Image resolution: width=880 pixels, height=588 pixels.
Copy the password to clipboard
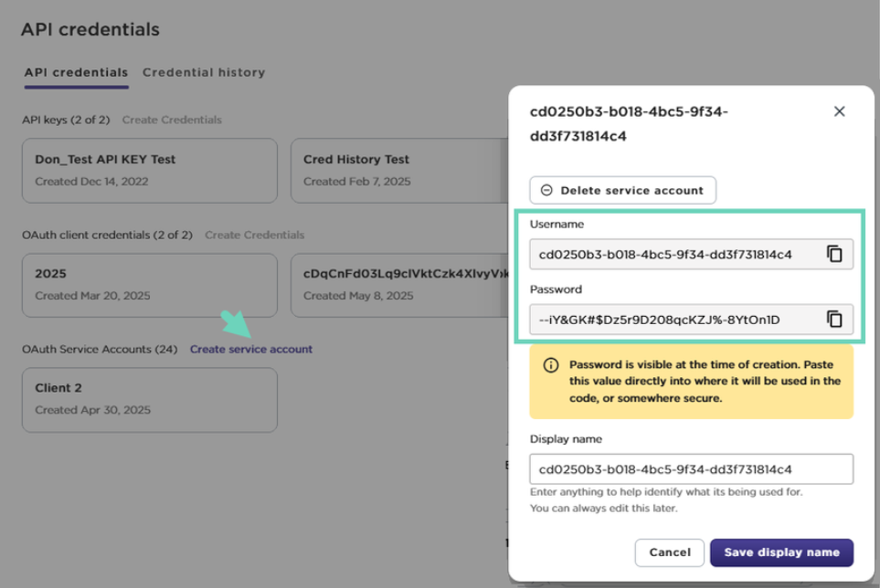[834, 319]
